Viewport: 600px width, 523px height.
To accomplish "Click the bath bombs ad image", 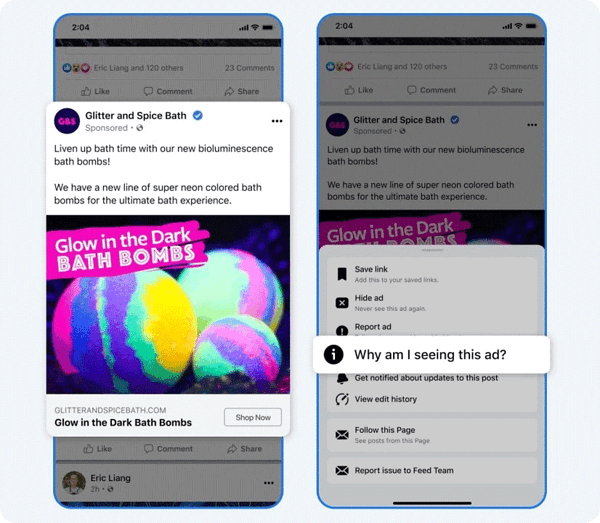I will point(168,305).
